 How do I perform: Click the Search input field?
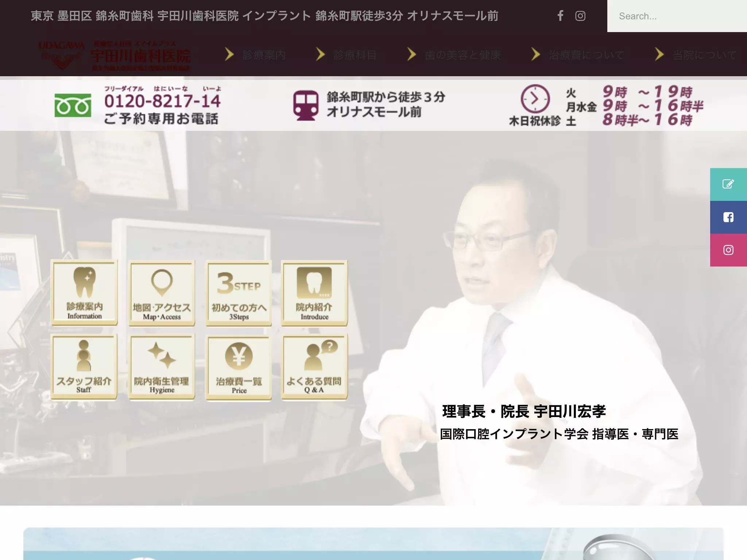click(x=677, y=16)
